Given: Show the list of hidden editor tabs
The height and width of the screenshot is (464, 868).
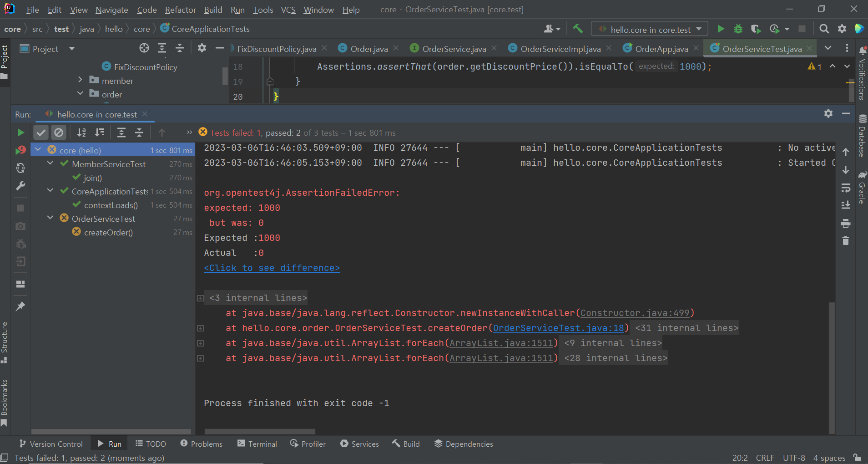Looking at the screenshot, I should [x=828, y=48].
